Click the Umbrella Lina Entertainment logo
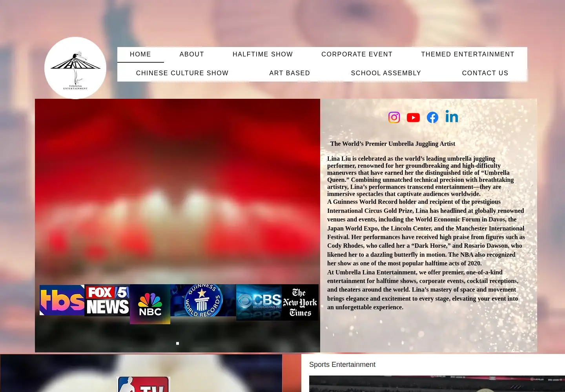Viewport: 565px width, 392px height. pyautogui.click(x=75, y=68)
